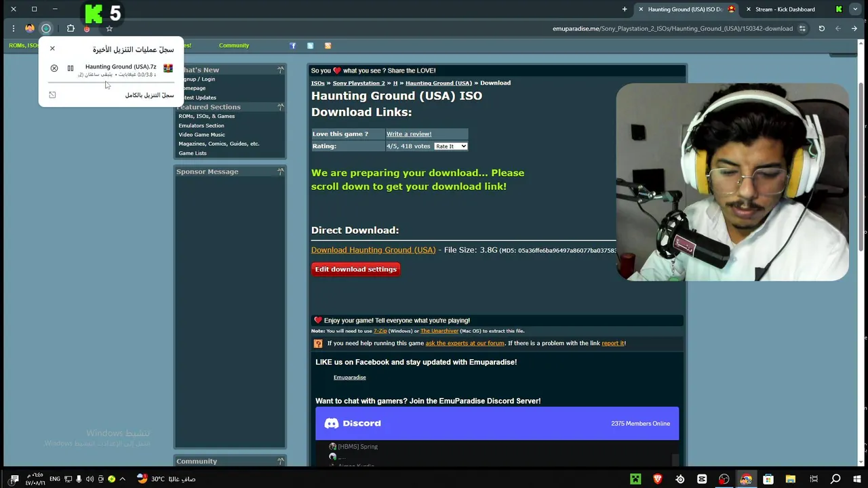Click the report it link
Viewport: 868px width, 488px height.
(x=612, y=343)
